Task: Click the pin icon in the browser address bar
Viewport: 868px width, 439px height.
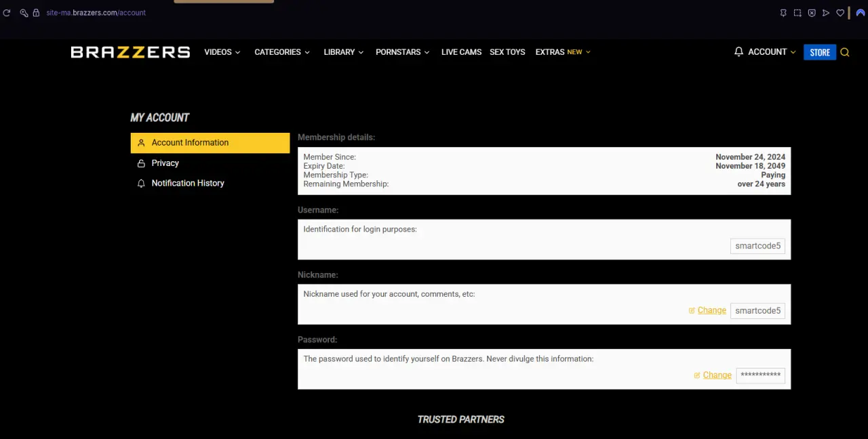Action: [x=783, y=13]
